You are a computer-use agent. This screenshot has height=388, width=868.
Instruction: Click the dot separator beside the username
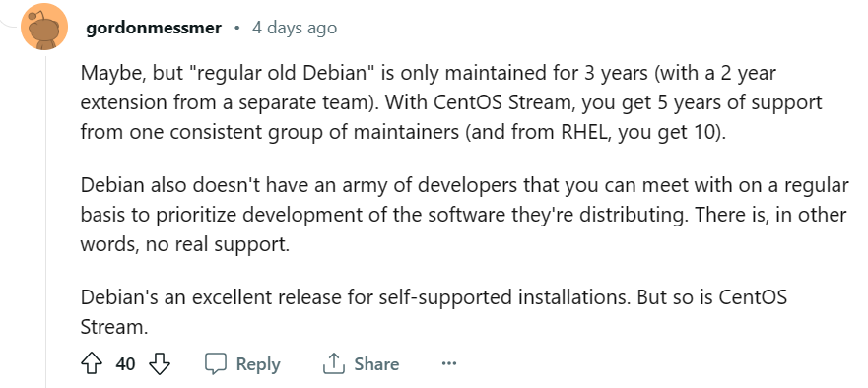point(236,28)
